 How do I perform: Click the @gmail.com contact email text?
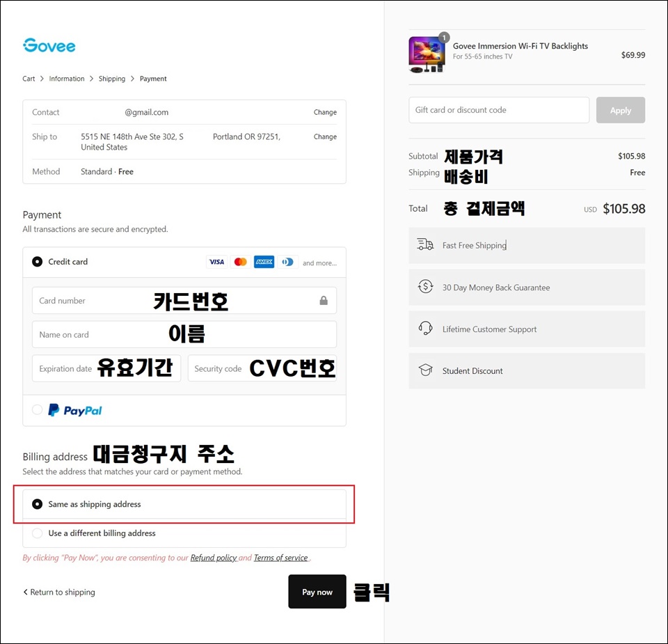coord(147,112)
